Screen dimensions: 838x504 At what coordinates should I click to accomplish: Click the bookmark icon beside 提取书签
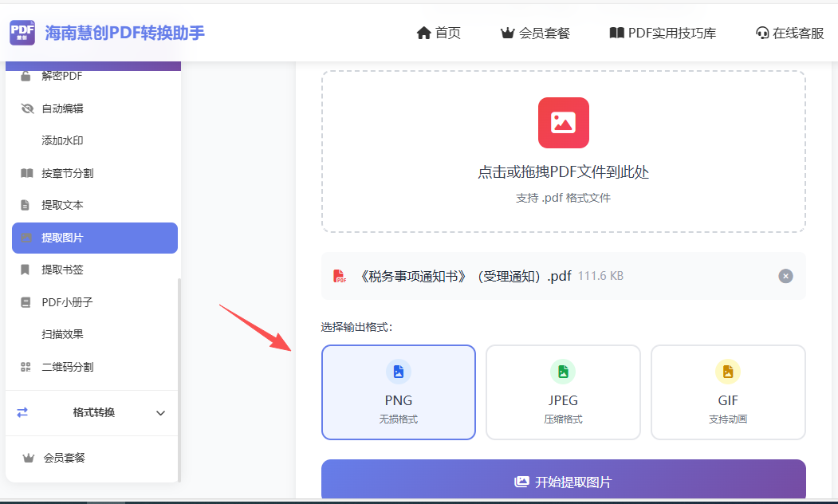tap(26, 270)
